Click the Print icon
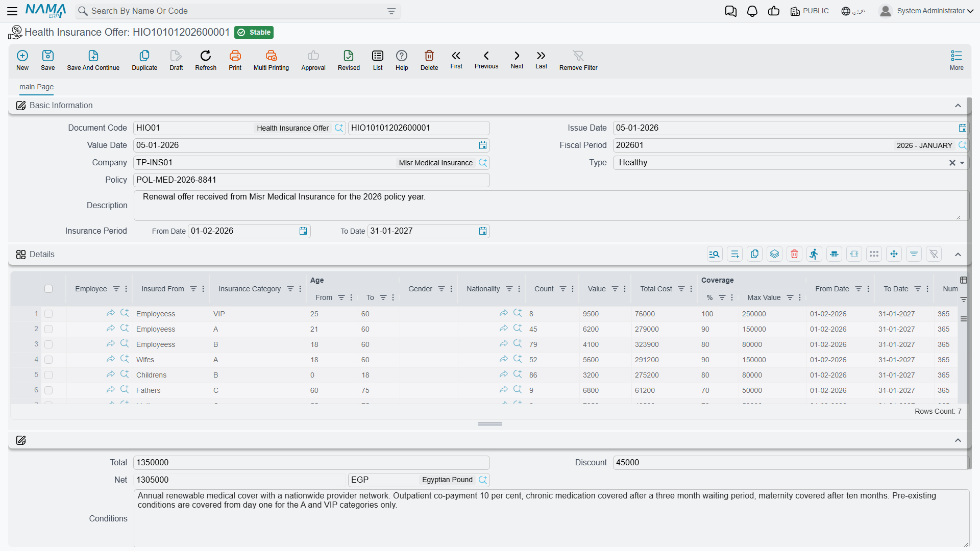Viewport: 980px width, 551px height. click(x=235, y=60)
